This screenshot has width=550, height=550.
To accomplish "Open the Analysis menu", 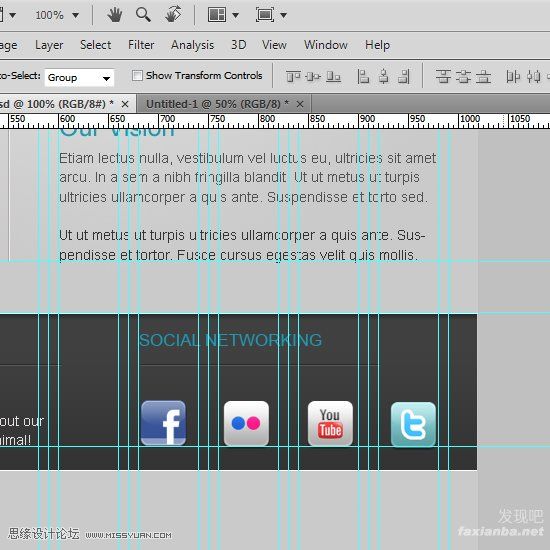I will tap(193, 45).
